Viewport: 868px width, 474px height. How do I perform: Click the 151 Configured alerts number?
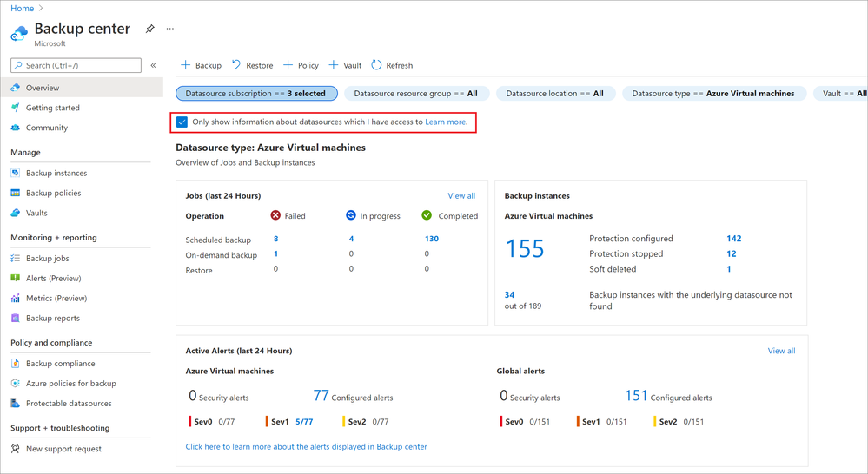click(x=636, y=396)
